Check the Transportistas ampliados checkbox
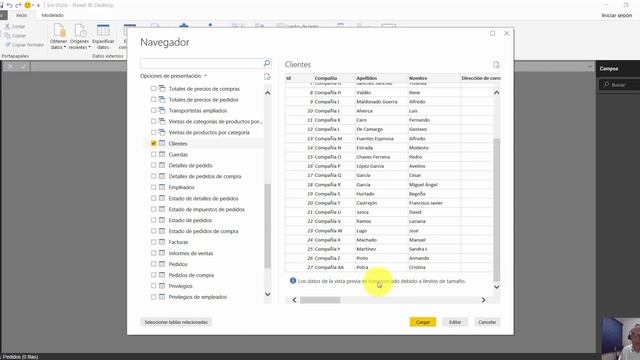 [153, 110]
